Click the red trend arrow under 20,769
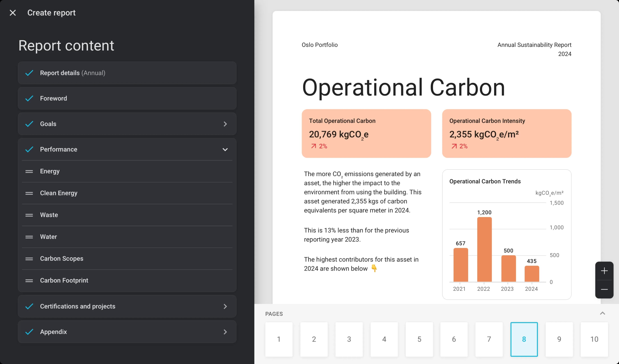The height and width of the screenshot is (364, 619). [x=314, y=147]
